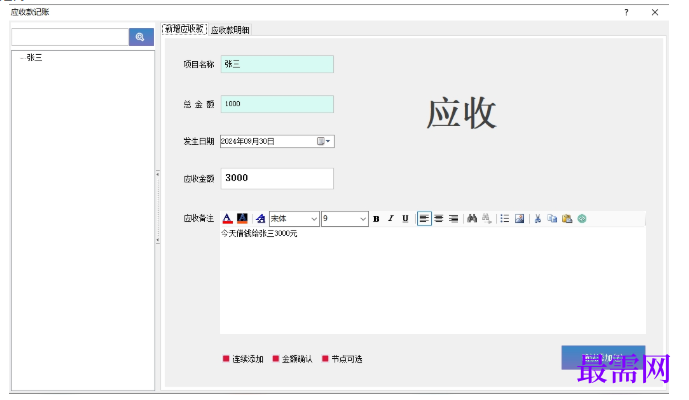The width and height of the screenshot is (689, 400).
Task: Cut selected text with scissors icon
Action: pos(537,218)
